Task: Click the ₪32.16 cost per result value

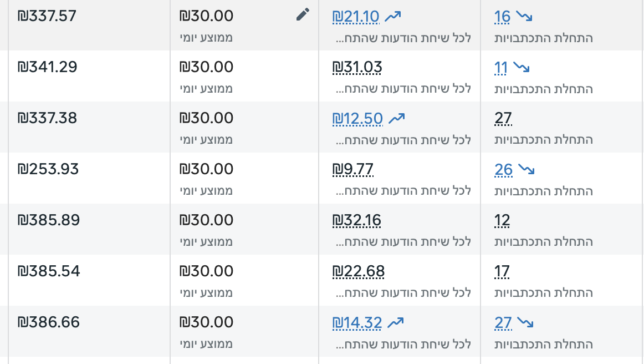Action: coord(356,221)
